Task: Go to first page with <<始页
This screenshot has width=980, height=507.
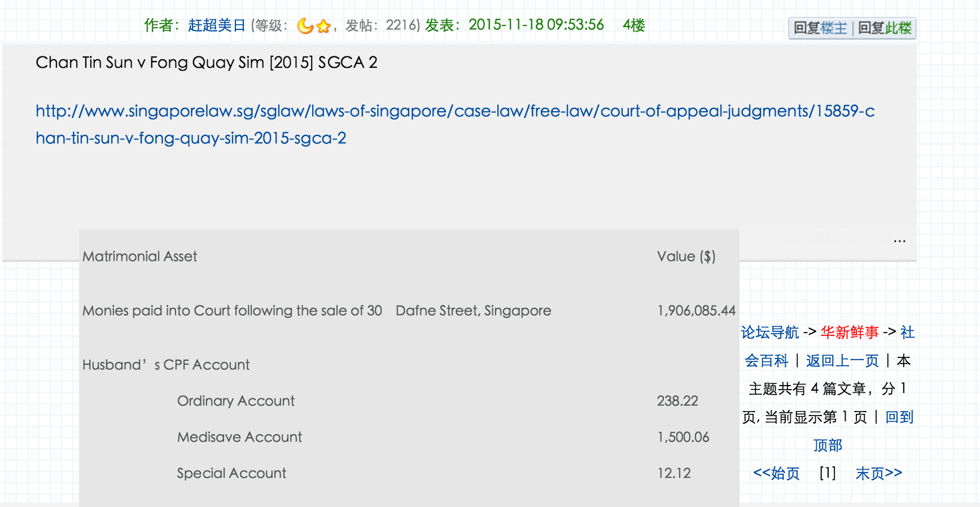Action: (776, 473)
